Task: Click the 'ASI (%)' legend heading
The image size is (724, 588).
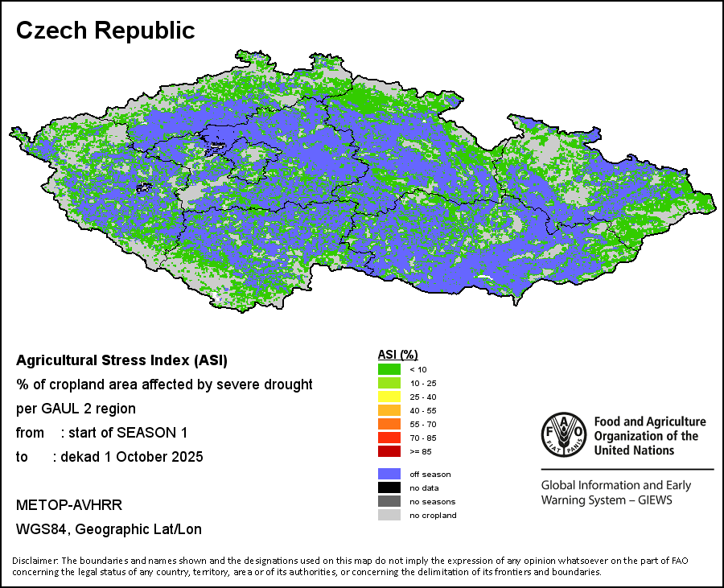Action: (x=397, y=355)
